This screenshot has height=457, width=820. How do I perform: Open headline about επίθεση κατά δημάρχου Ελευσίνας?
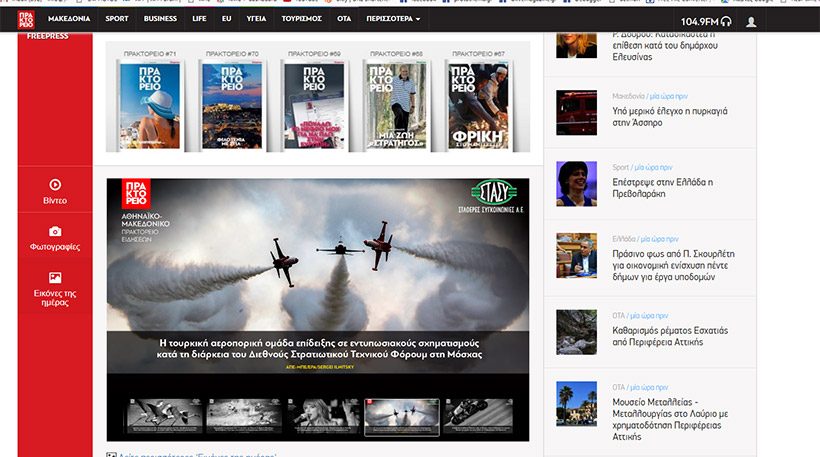(665, 45)
